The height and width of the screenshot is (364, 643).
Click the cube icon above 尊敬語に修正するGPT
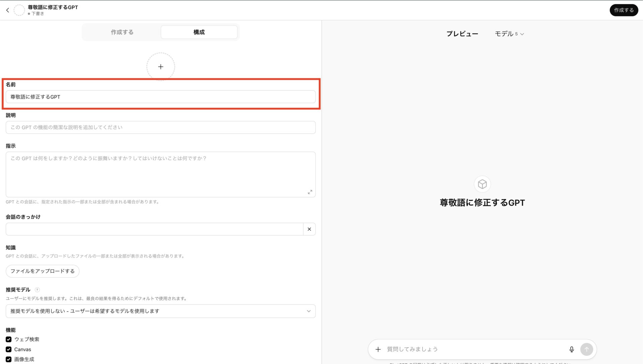point(482,184)
